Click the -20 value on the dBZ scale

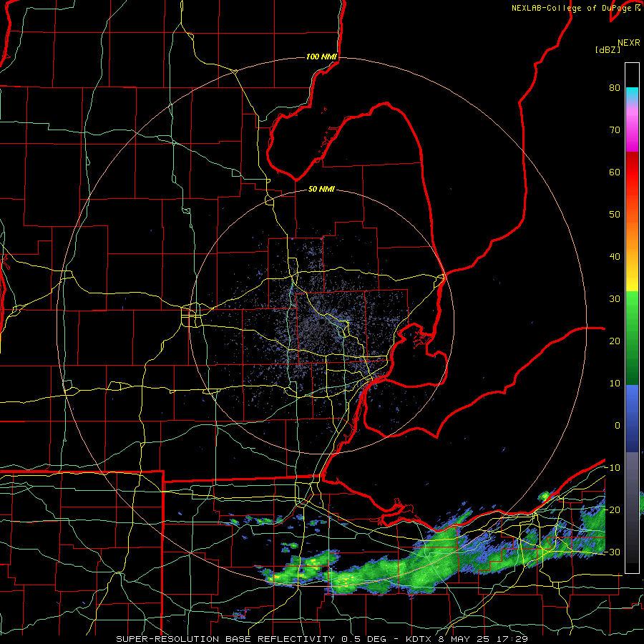coord(612,509)
